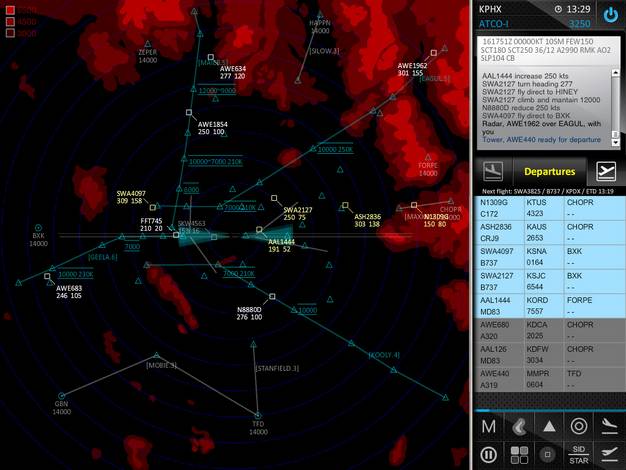Viewport: 626px width, 470px height.
Task: Toggle the terrain overlay icon
Action: click(x=518, y=426)
